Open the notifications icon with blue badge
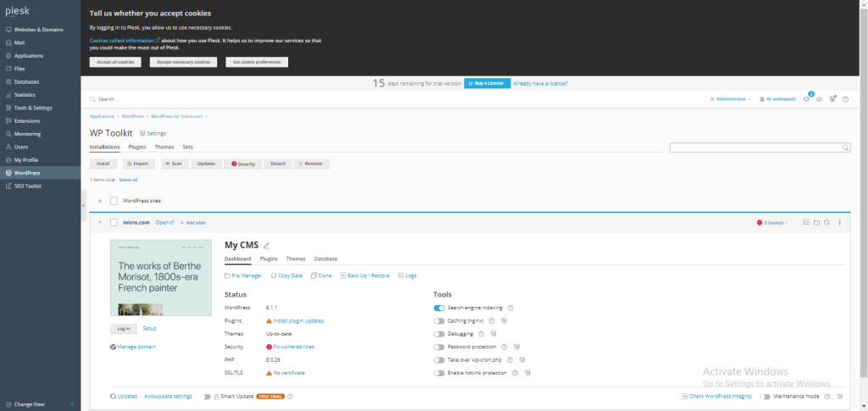 (807, 98)
